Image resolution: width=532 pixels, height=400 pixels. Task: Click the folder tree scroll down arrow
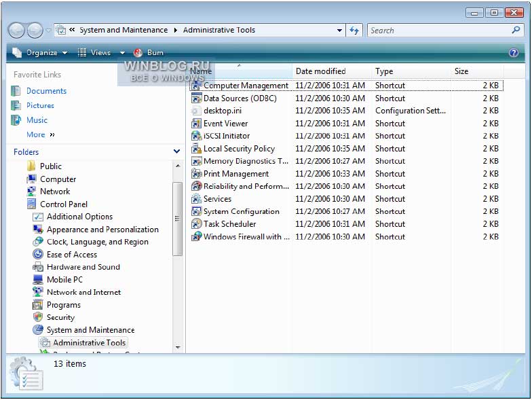tap(178, 348)
